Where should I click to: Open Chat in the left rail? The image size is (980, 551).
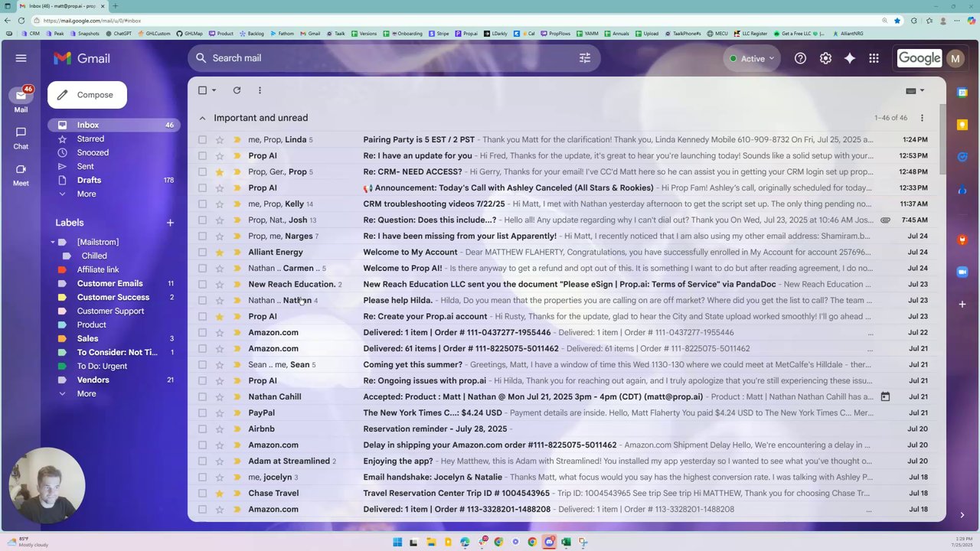(21, 137)
